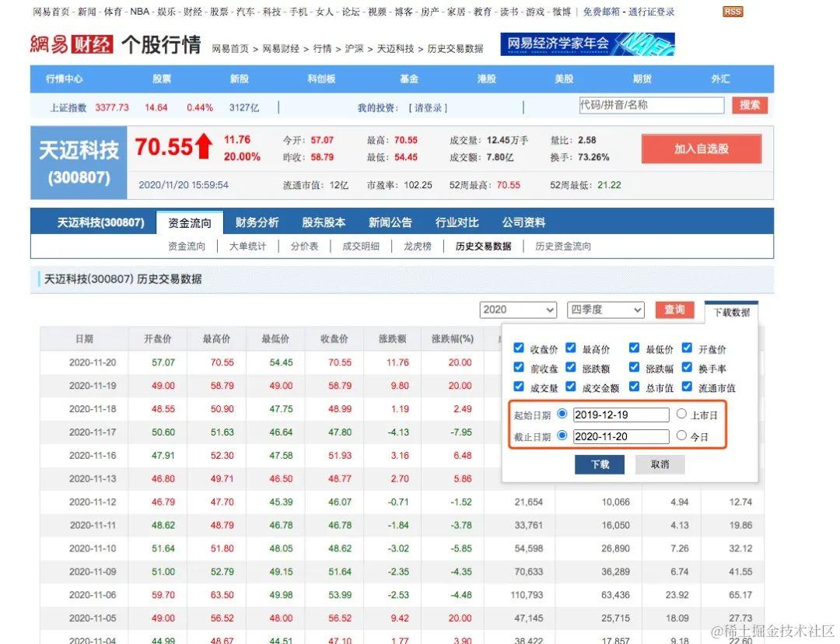840x644 pixels.
Task: Open the 下载数据 tab
Action: 731,312
